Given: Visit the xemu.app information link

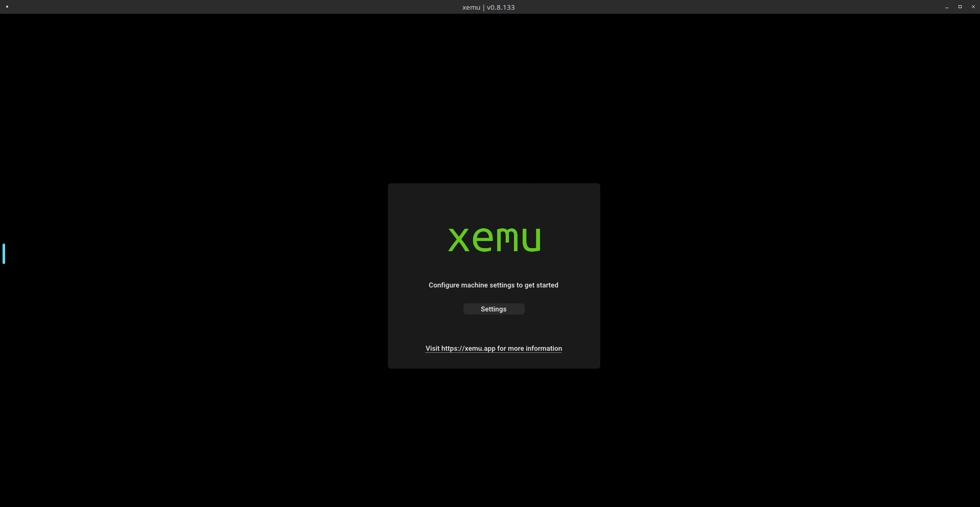Looking at the screenshot, I should (x=493, y=348).
